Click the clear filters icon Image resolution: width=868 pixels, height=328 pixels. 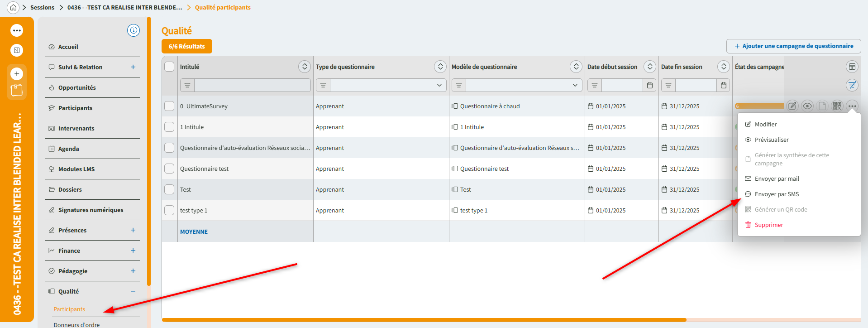(x=852, y=85)
